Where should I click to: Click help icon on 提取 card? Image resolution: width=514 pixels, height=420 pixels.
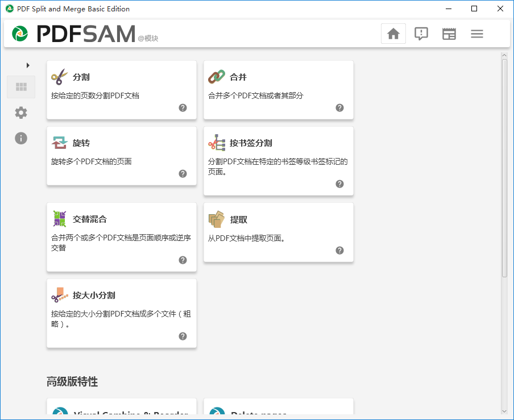[x=339, y=251]
